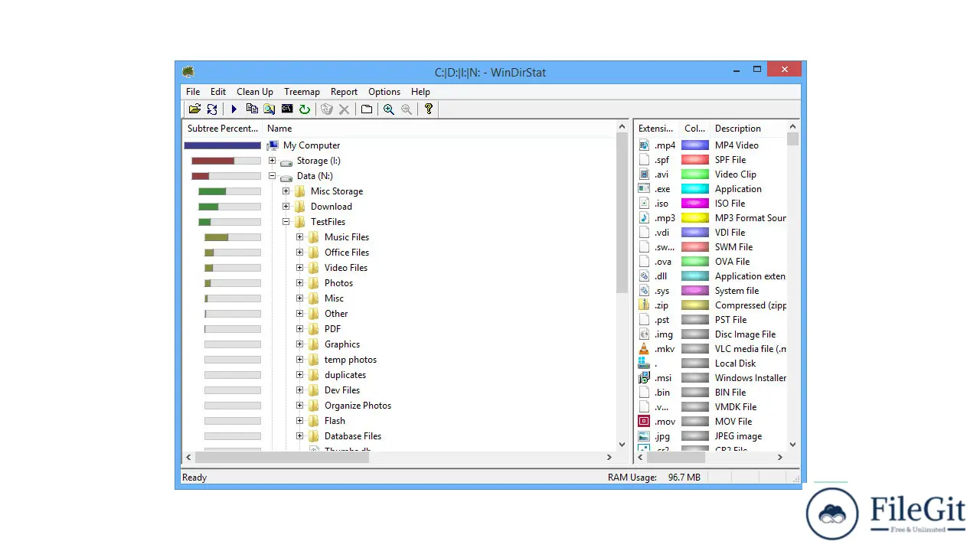The height and width of the screenshot is (551, 980).
Task: Click the Explorer Here magnifier-folder icon
Action: coord(269,109)
